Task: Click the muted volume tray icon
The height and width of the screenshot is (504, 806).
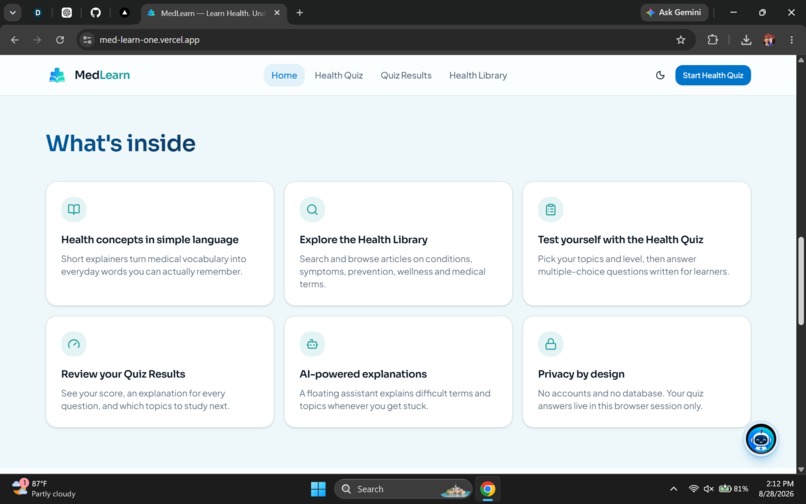Action: (708, 489)
